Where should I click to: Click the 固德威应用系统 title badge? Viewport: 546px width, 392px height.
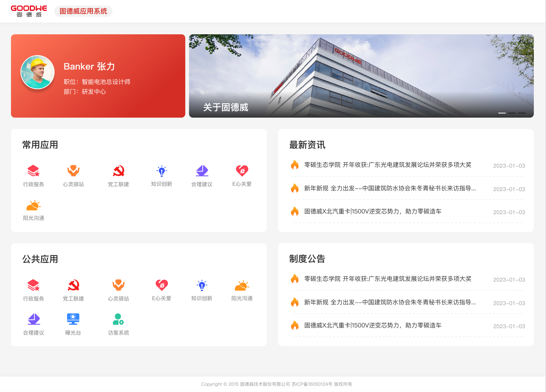83,11
